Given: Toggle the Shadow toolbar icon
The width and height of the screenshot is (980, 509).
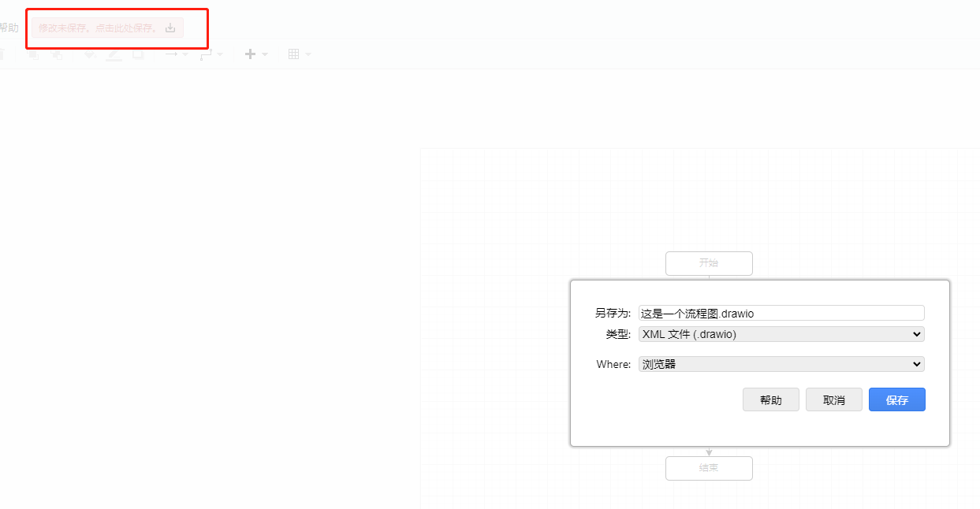Looking at the screenshot, I should (x=138, y=54).
